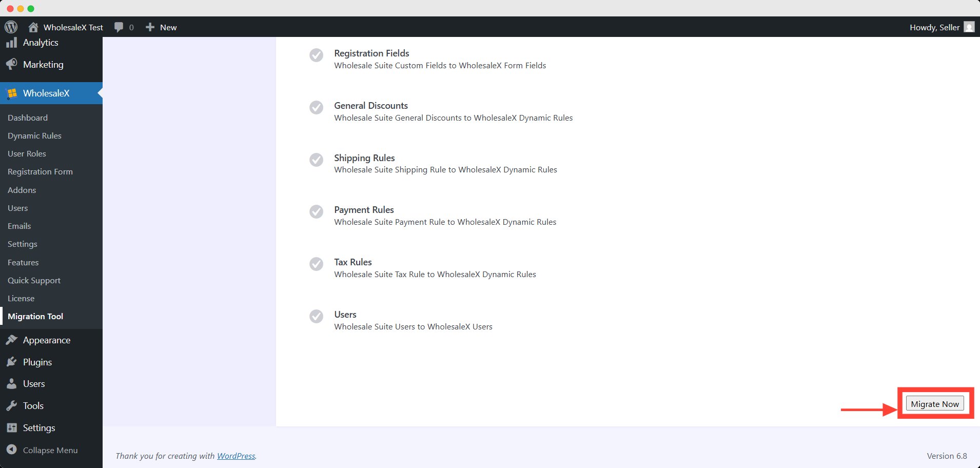Click the WholesaleX main menu label
980x468 pixels.
pyautogui.click(x=46, y=93)
